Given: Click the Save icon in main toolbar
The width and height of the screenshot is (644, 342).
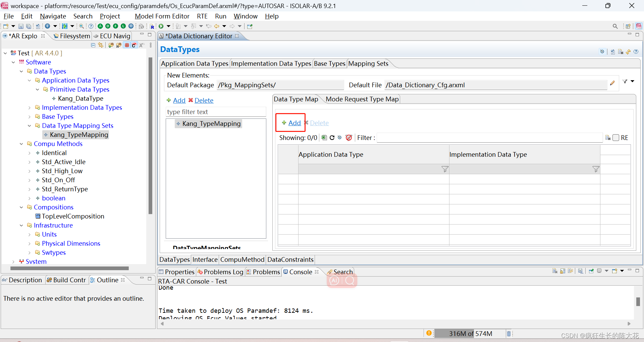Looking at the screenshot, I should (x=21, y=26).
